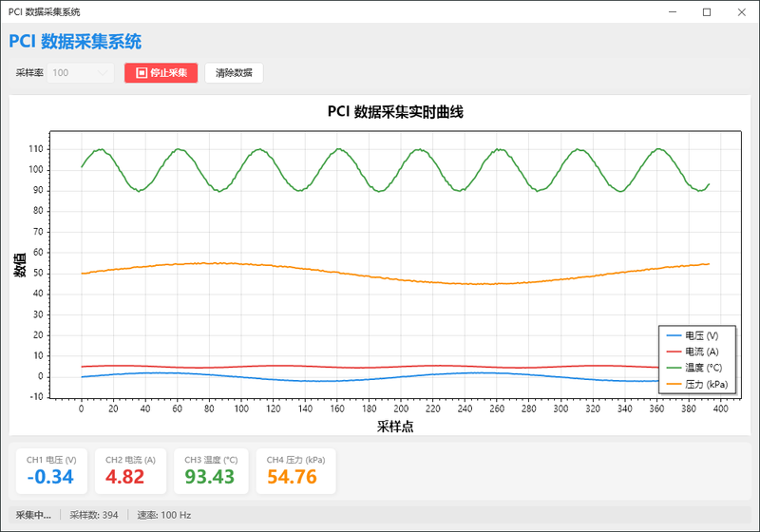Select the CH4 压力 (kPa) value card

[x=295, y=471]
